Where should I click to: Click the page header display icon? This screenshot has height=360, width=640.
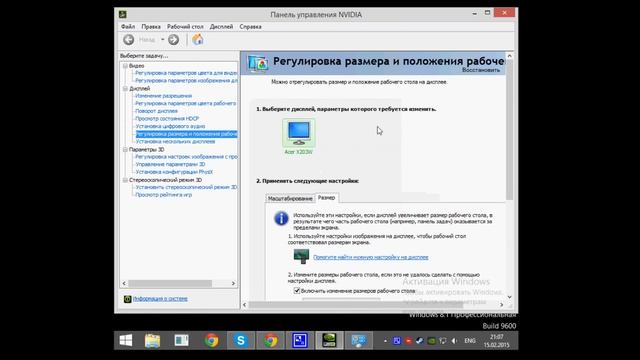click(258, 63)
